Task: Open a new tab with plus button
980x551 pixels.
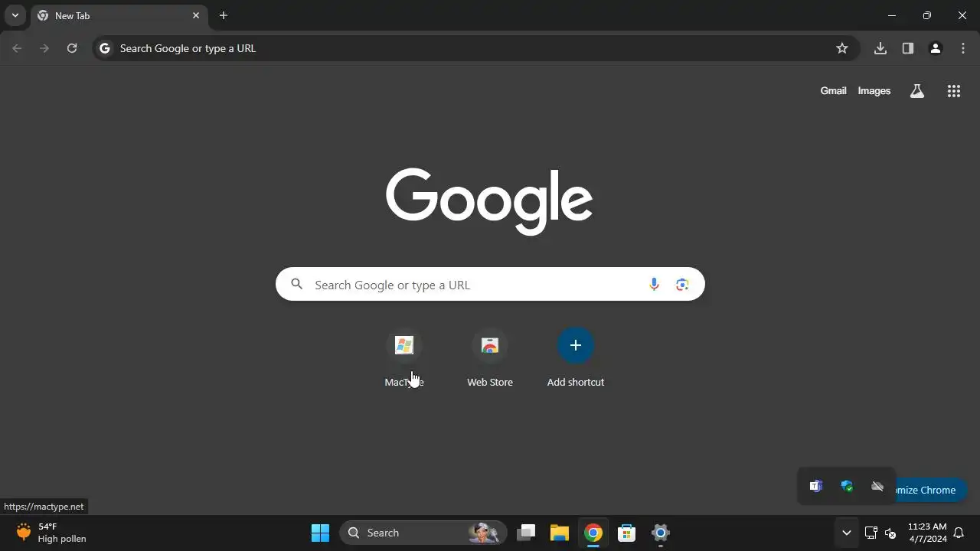Action: click(x=224, y=15)
